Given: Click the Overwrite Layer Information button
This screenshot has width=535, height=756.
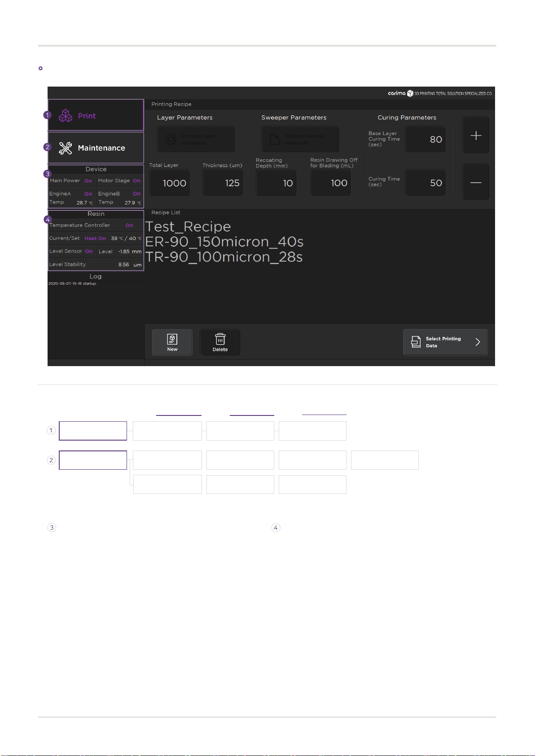Looking at the screenshot, I should 196,140.
